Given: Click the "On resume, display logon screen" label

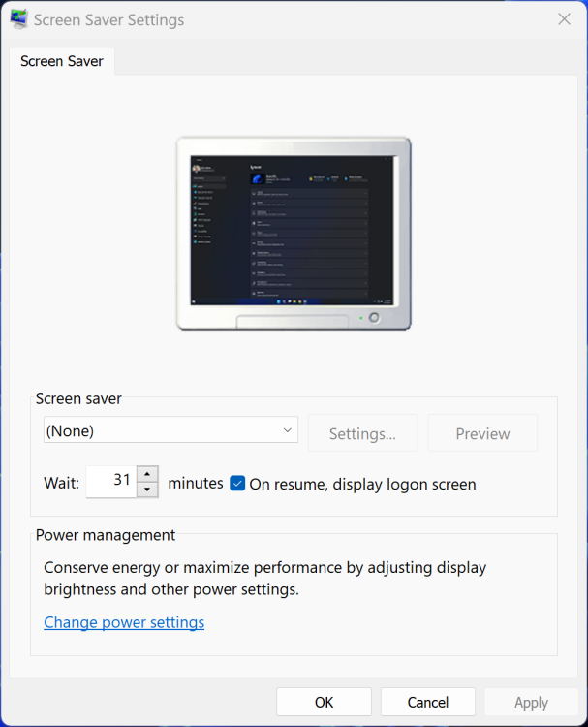Looking at the screenshot, I should pyautogui.click(x=362, y=484).
